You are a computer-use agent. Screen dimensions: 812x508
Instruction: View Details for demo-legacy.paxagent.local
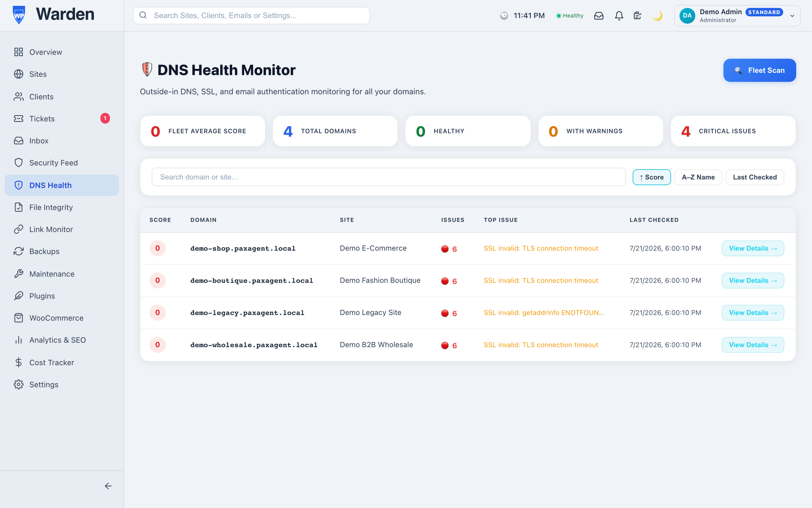tap(753, 313)
